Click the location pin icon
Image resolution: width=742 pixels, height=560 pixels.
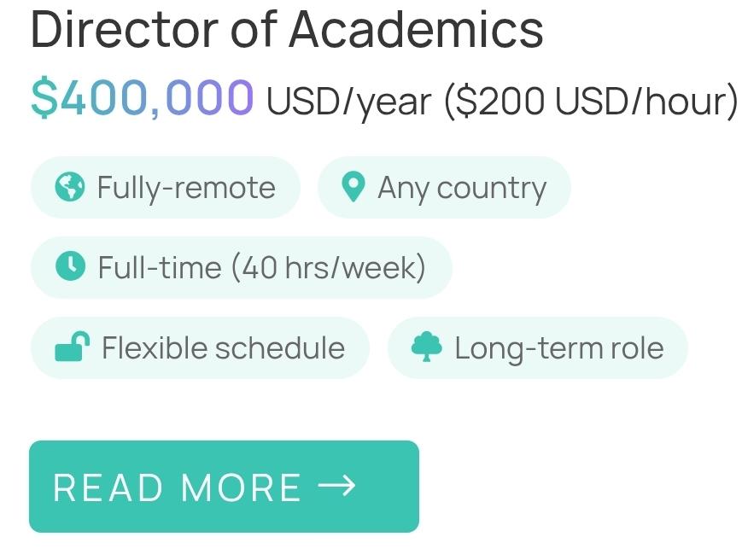353,187
